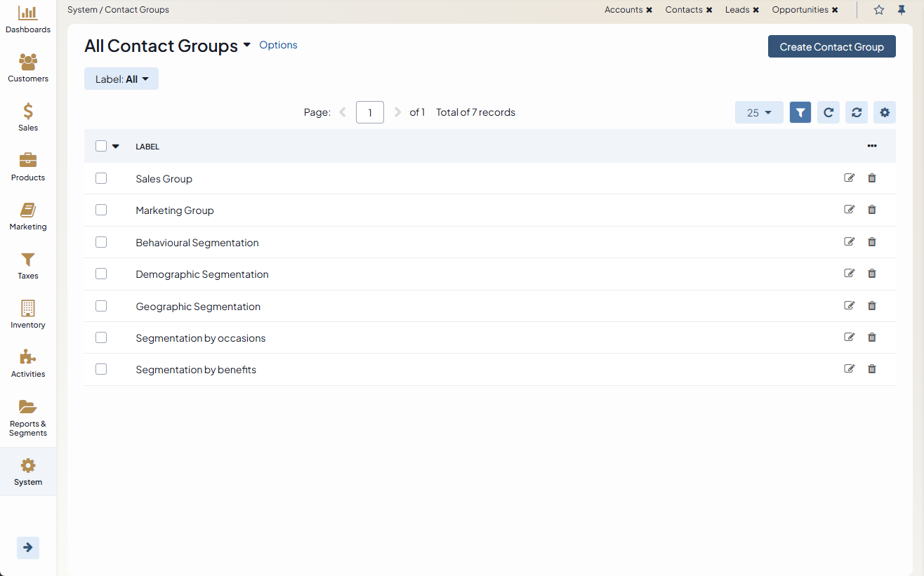Click the grid settings gear icon
Screen dimensions: 924x576
[885, 112]
